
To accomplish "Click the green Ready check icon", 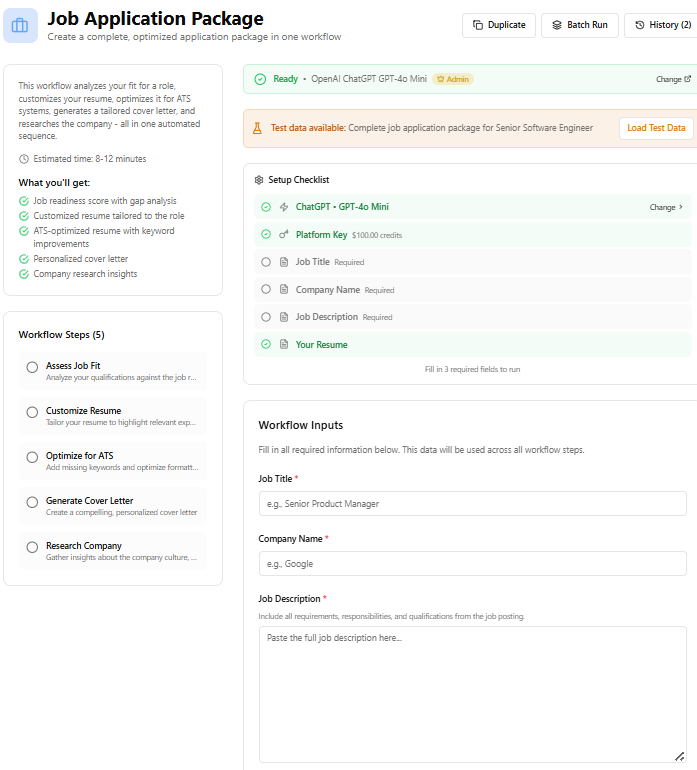I will point(260,79).
